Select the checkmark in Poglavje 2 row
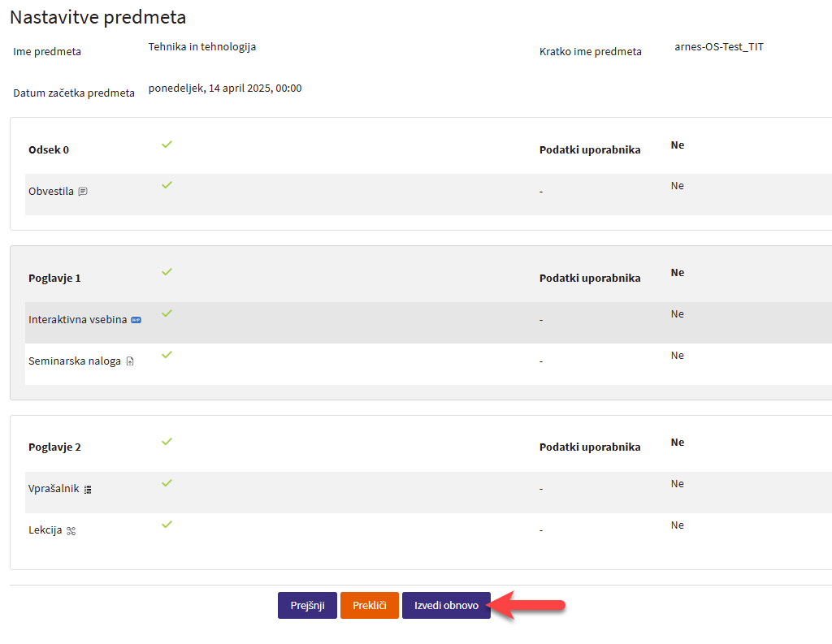The height and width of the screenshot is (644, 832). [167, 442]
